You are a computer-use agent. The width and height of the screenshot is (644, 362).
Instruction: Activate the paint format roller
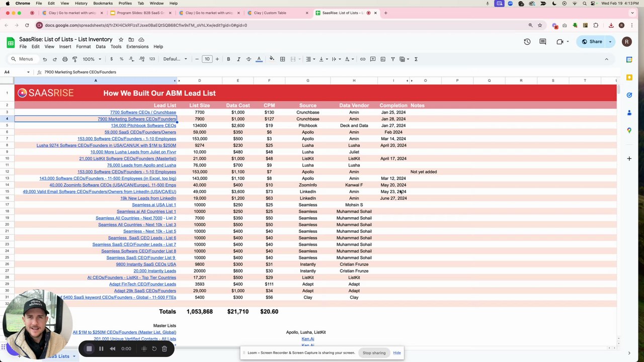click(74, 59)
